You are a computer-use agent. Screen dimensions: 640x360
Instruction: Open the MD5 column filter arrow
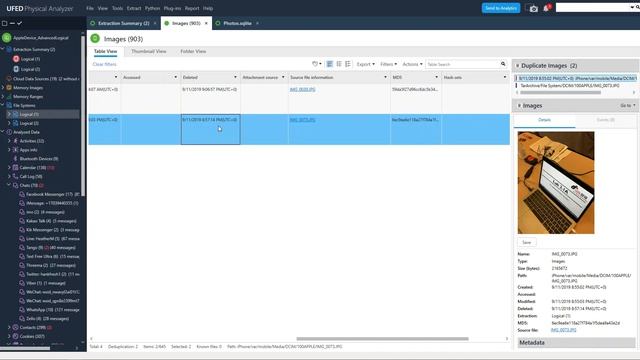pos(436,77)
